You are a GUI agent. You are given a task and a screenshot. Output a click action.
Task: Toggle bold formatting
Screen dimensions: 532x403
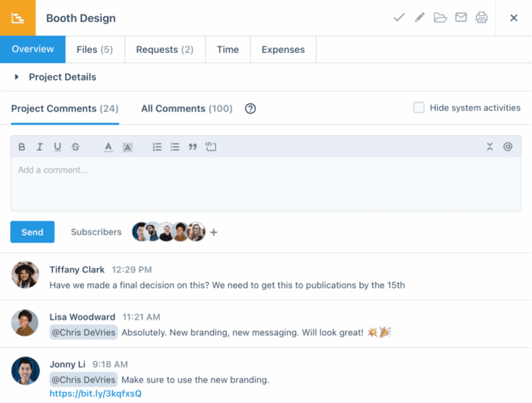(22, 146)
